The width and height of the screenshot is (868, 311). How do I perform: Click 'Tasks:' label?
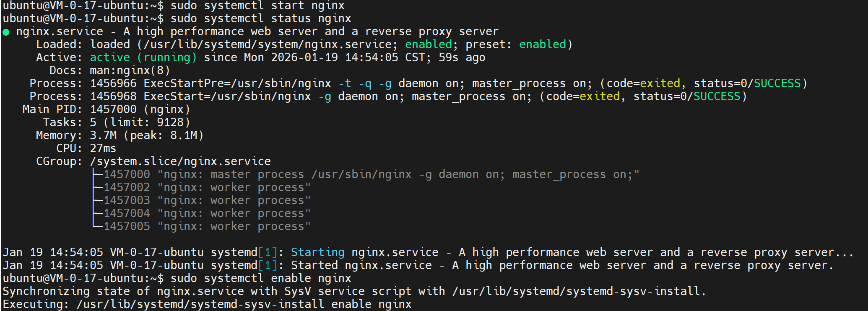(x=63, y=122)
